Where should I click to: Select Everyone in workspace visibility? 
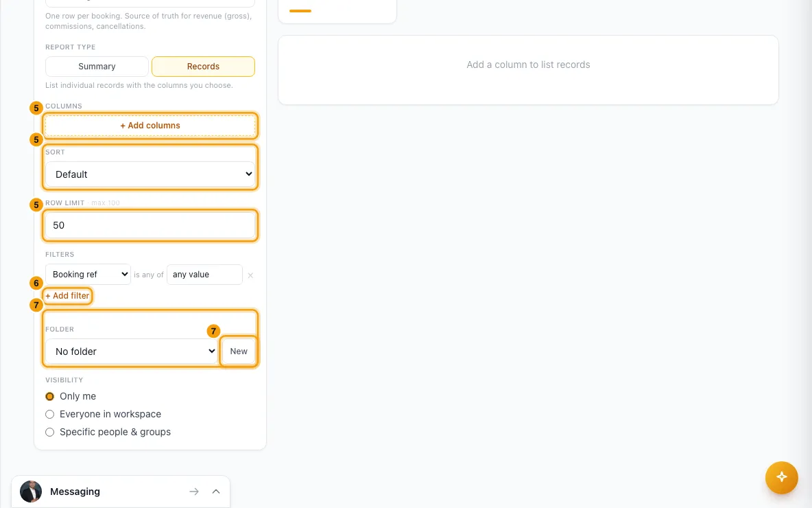coord(49,414)
